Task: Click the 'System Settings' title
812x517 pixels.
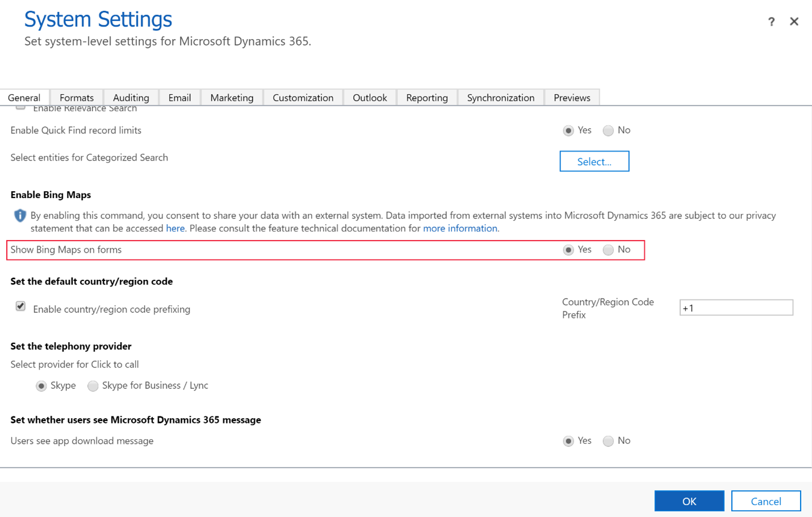Action: click(x=98, y=19)
